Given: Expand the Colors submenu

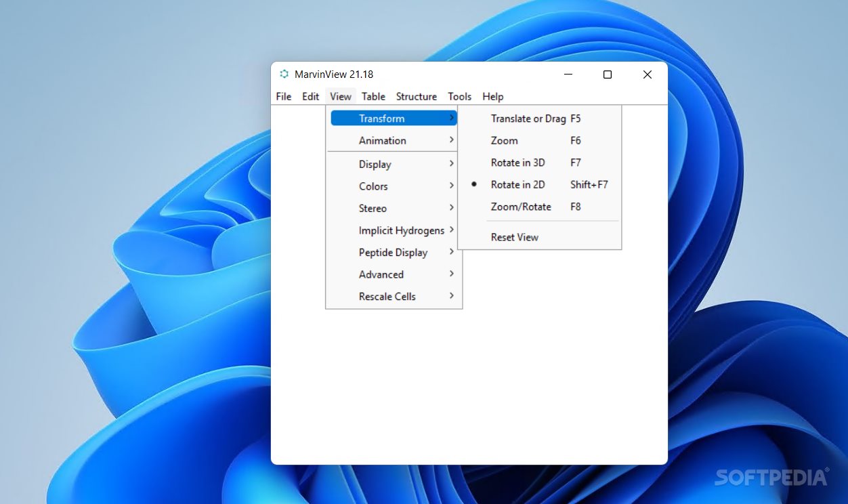Looking at the screenshot, I should tap(394, 186).
